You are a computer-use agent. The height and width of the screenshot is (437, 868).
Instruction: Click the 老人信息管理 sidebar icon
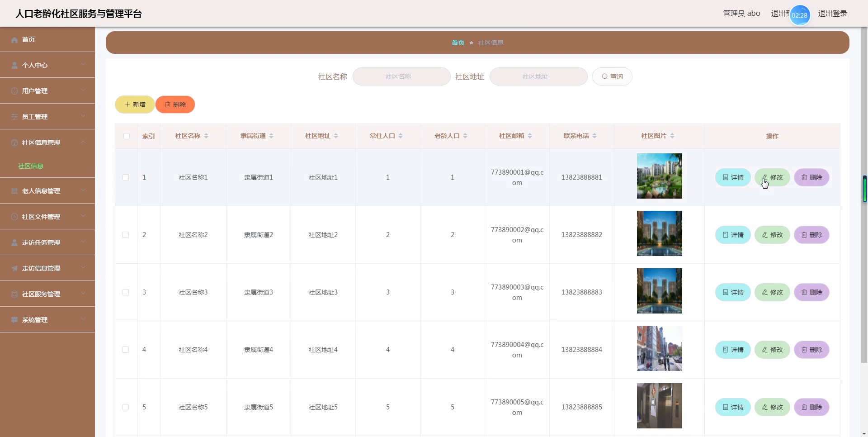[x=14, y=191]
